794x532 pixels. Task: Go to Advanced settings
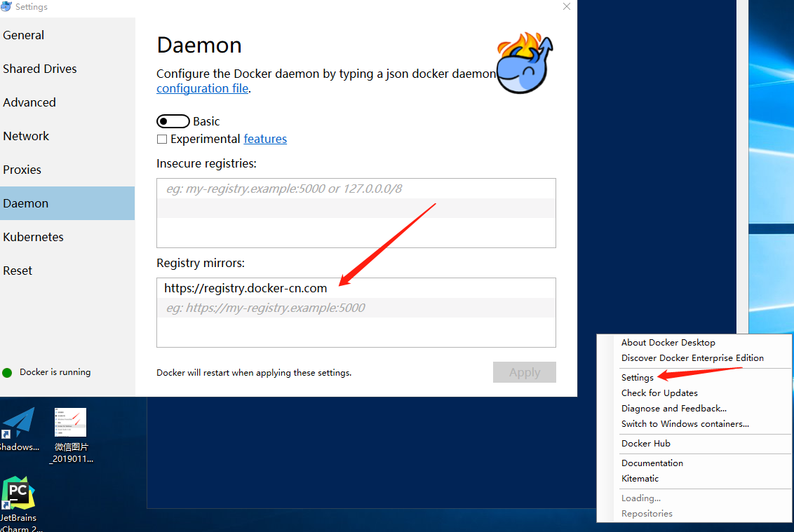tap(67, 102)
